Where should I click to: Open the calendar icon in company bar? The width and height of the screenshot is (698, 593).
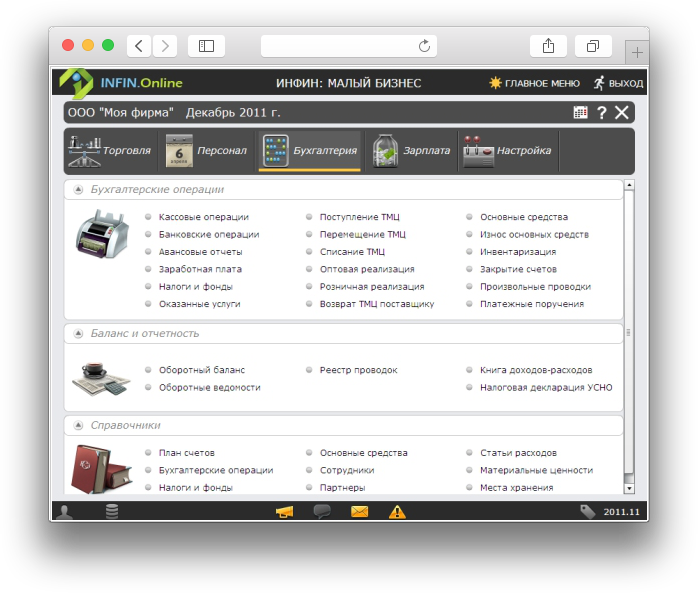[580, 112]
